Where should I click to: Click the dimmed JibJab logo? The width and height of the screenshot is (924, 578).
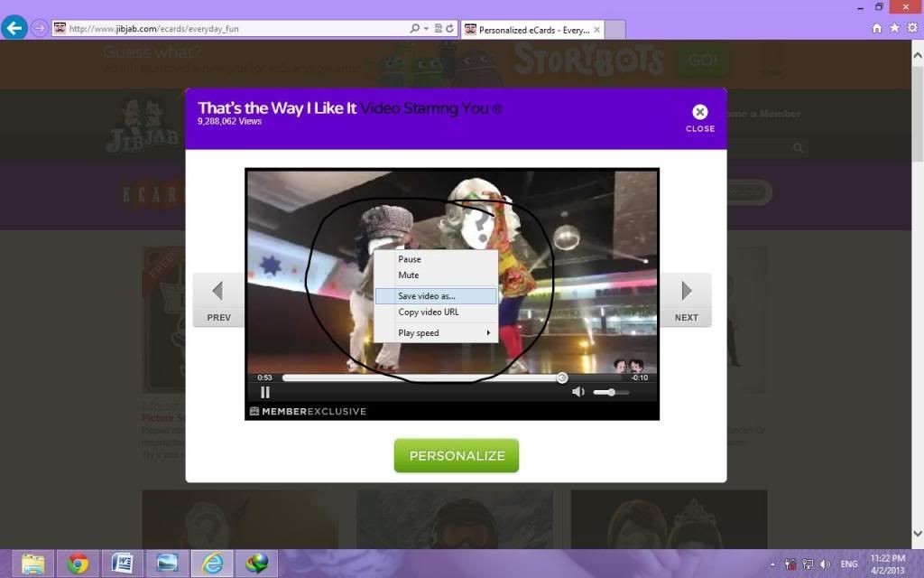(x=143, y=126)
